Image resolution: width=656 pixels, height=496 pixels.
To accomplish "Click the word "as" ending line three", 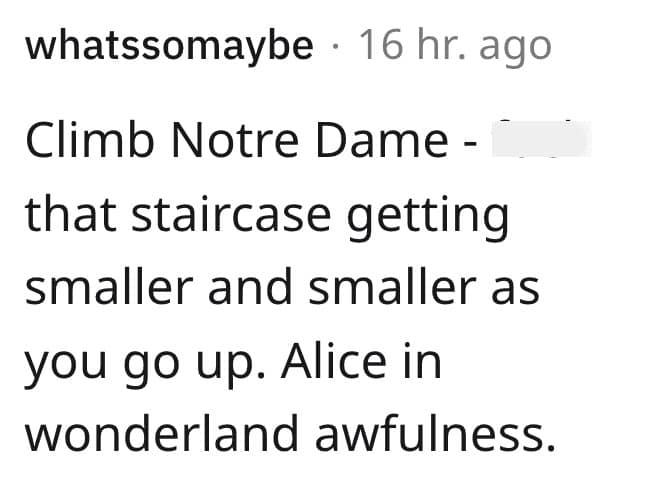I will (514, 290).
